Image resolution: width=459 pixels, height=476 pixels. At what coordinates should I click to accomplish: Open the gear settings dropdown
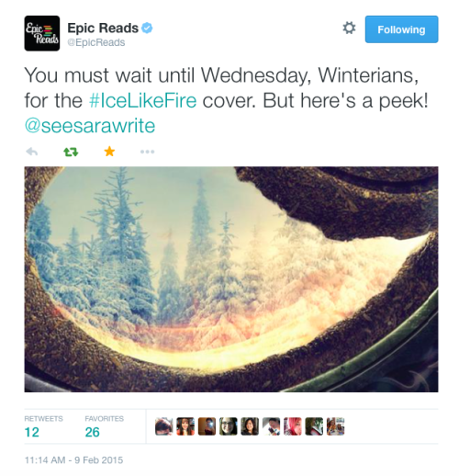click(x=349, y=28)
